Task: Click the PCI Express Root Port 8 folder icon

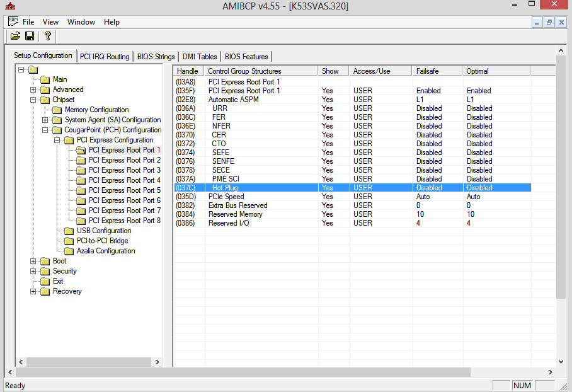Action: (81, 221)
